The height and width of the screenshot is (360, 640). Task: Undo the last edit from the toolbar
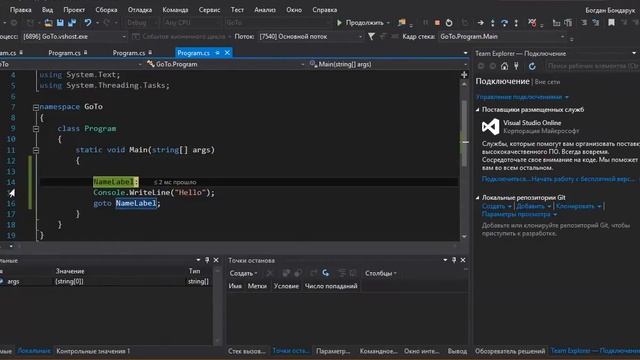pos(87,23)
